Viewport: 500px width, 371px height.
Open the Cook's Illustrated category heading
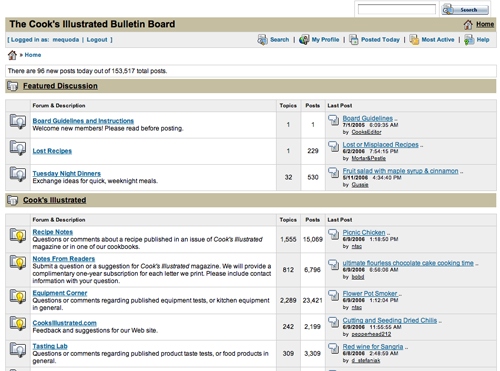point(55,200)
